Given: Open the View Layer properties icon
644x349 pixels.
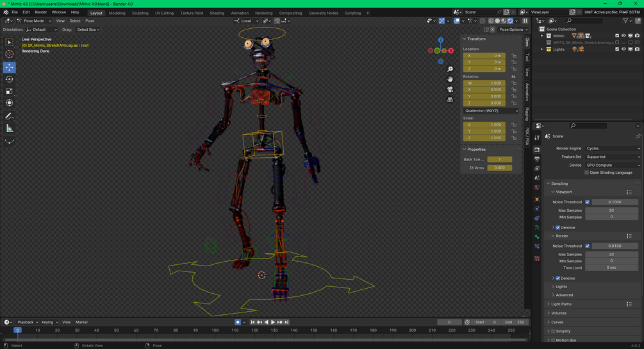Looking at the screenshot, I should [x=537, y=168].
